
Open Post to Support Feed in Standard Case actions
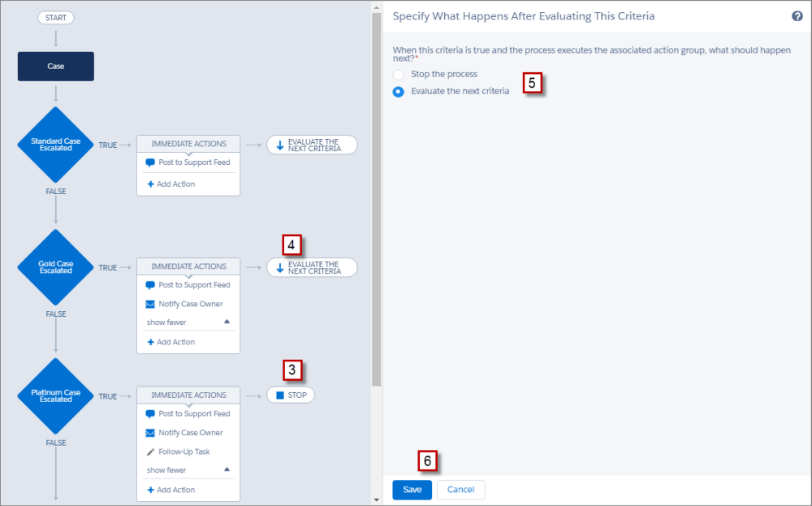point(194,162)
